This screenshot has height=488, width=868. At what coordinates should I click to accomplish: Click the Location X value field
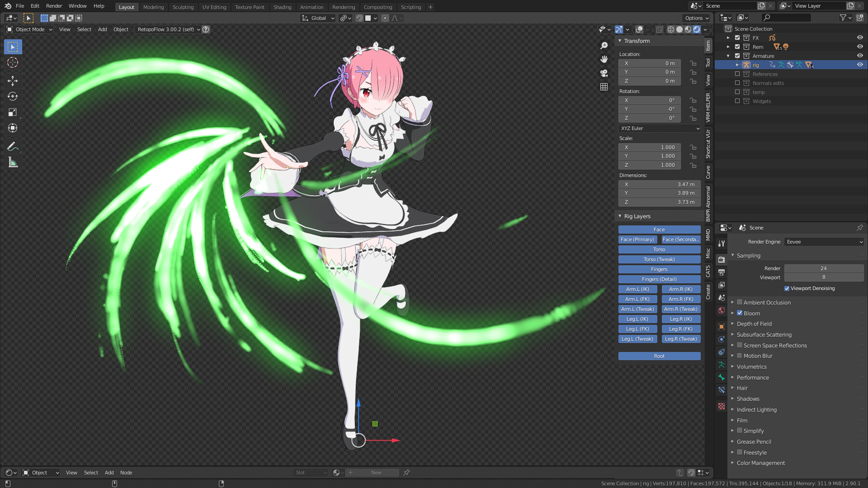tap(650, 63)
